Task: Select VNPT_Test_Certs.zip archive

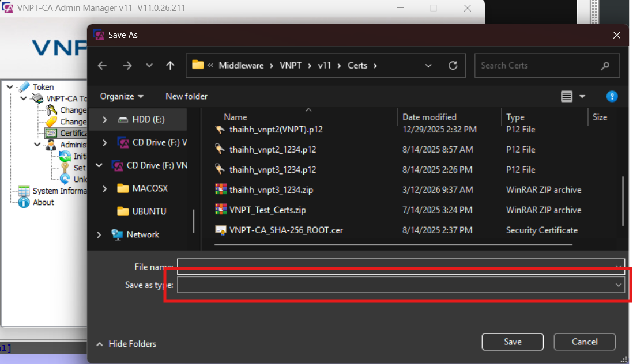Action: (x=267, y=210)
